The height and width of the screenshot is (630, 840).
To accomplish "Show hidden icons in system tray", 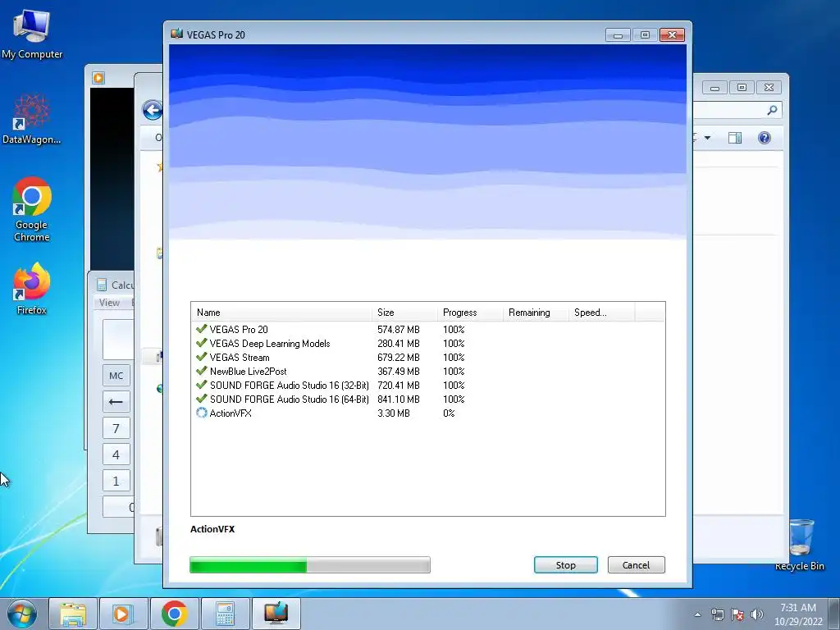I will (x=697, y=615).
